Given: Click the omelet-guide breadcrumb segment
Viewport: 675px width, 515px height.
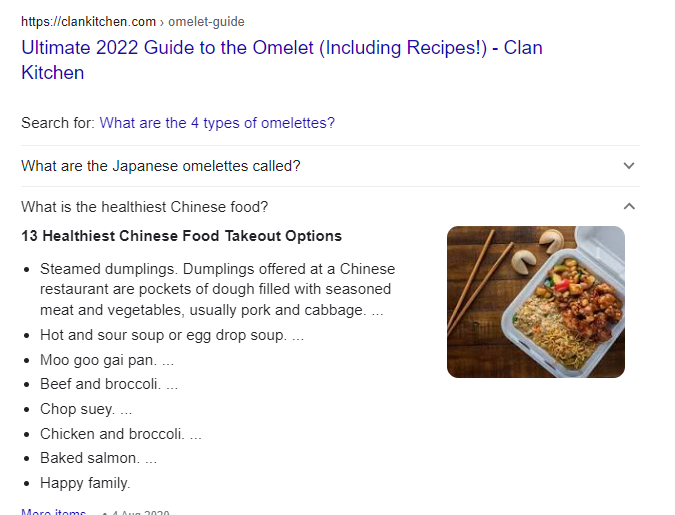Looking at the screenshot, I should click(206, 22).
